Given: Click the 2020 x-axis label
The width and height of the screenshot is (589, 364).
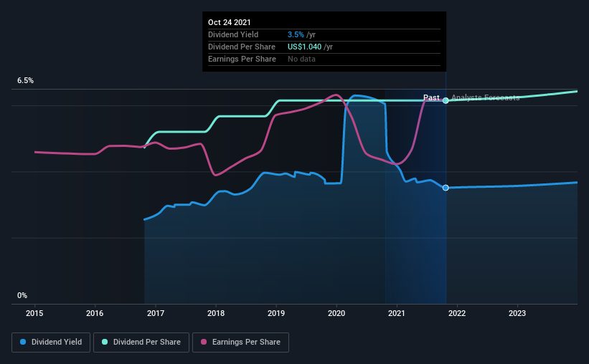Looking at the screenshot, I should (336, 313).
